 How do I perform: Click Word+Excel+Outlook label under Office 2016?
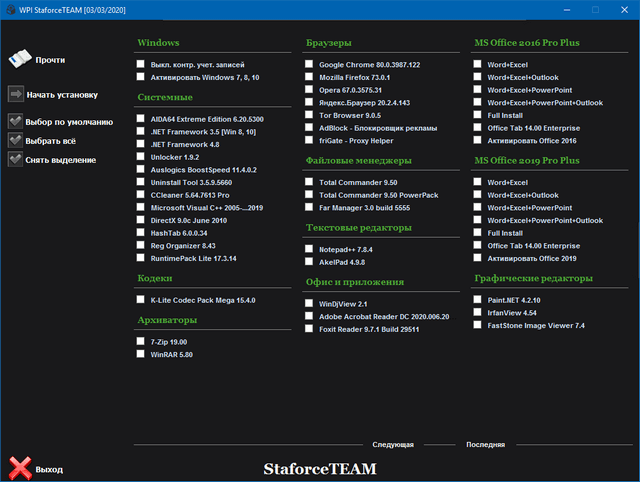523,78
